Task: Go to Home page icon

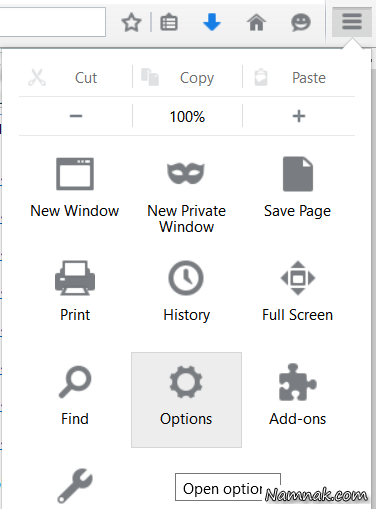Action: click(256, 22)
